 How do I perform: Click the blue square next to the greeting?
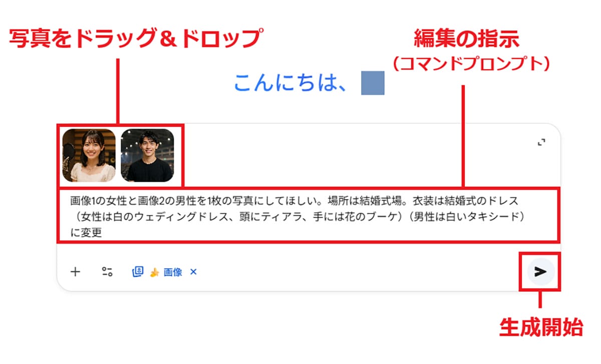click(373, 83)
